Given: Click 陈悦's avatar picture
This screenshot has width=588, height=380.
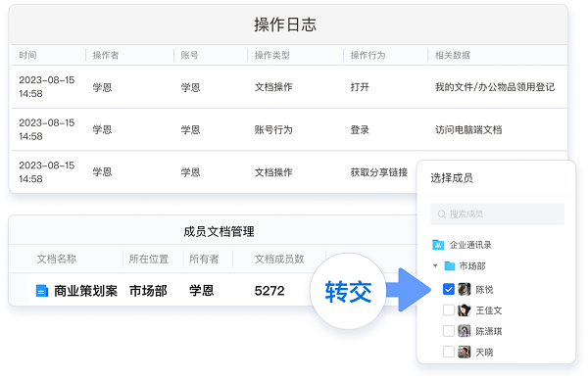Looking at the screenshot, I should tap(465, 289).
